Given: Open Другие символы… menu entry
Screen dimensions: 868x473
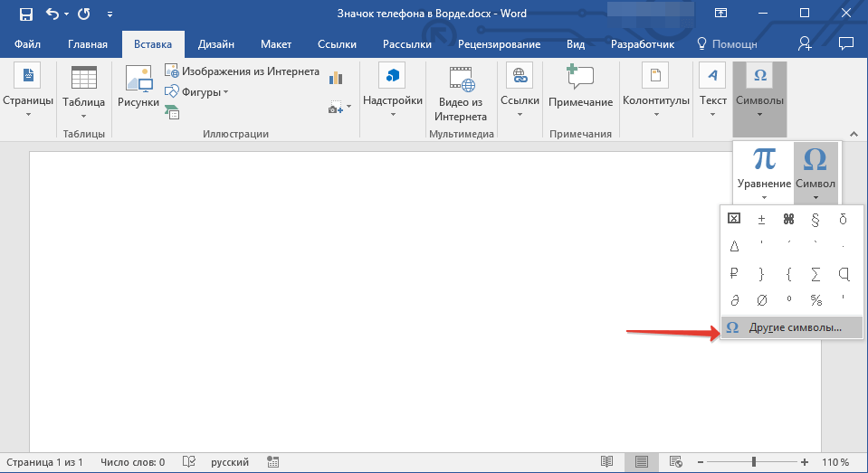Looking at the screenshot, I should tap(792, 327).
